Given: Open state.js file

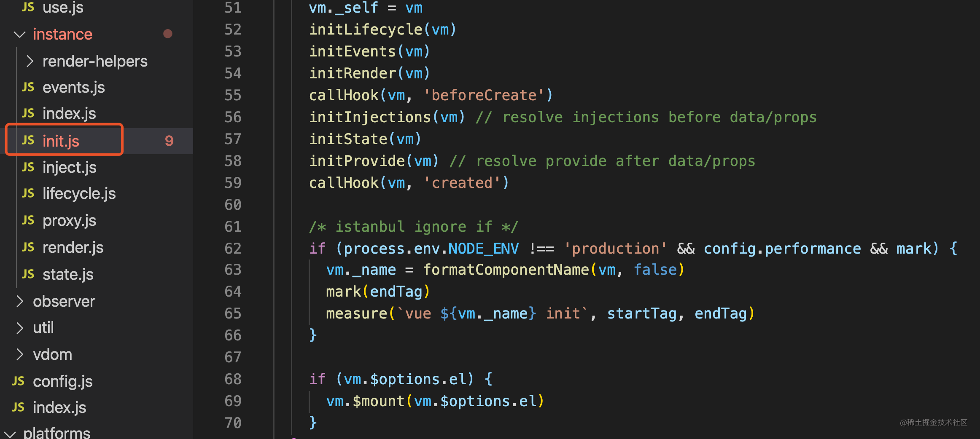Looking at the screenshot, I should (68, 275).
